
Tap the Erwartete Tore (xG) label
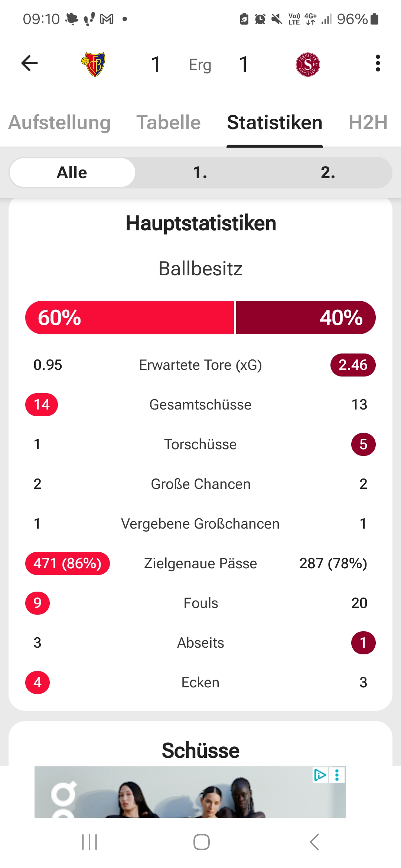pos(200,365)
